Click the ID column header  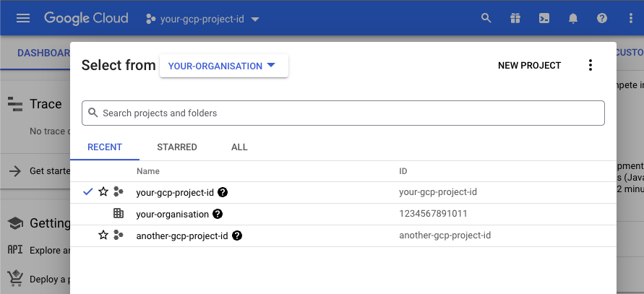pos(403,170)
